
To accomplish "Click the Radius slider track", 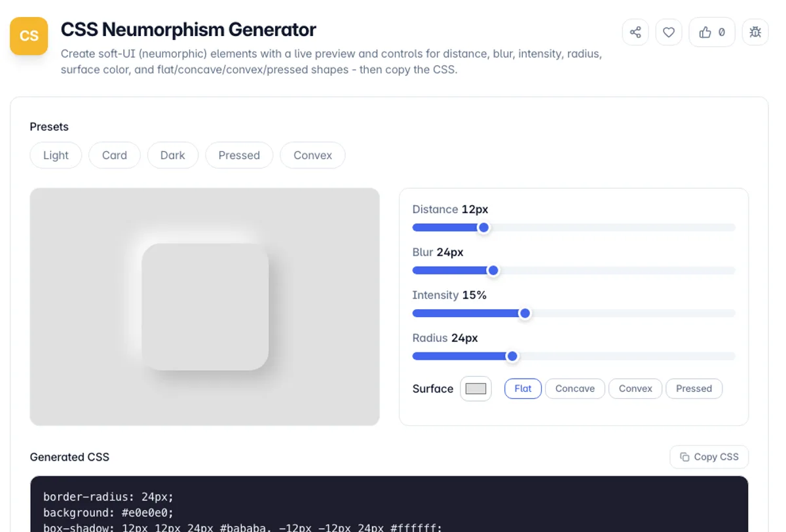I will coord(574,356).
